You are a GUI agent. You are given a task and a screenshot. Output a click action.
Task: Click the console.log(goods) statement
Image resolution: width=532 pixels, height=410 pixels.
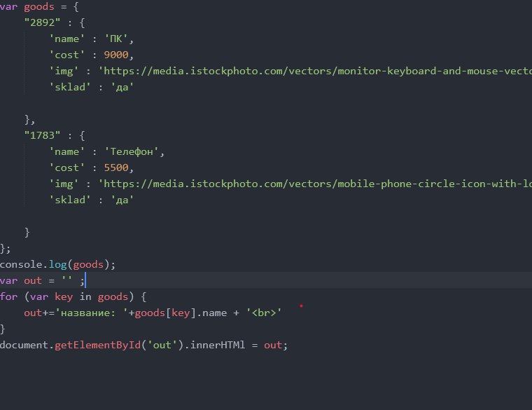tap(57, 265)
